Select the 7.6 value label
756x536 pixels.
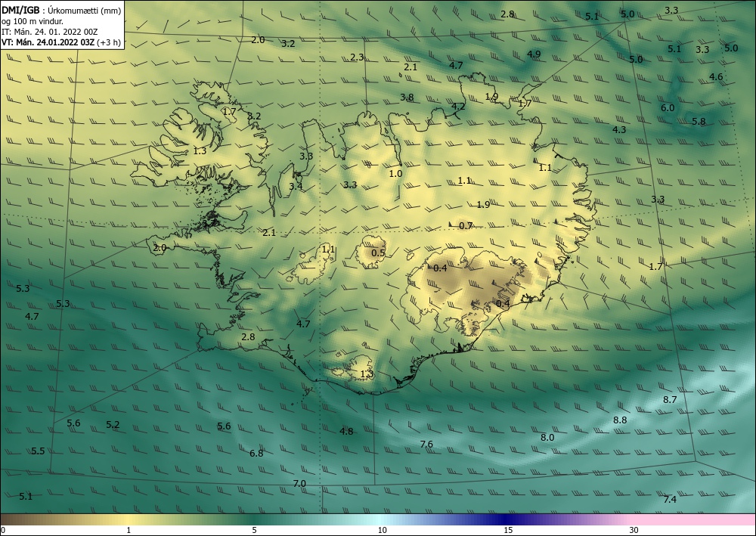[x=426, y=445]
